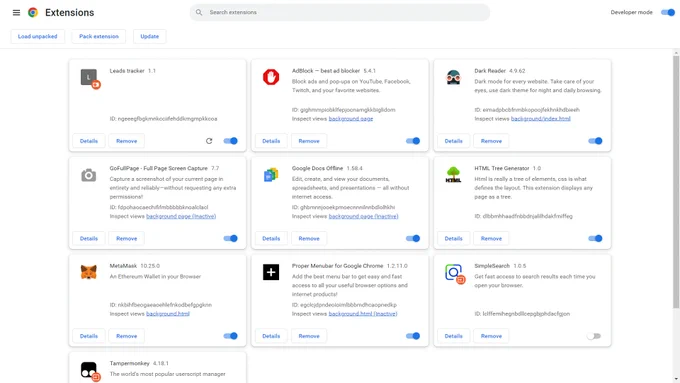This screenshot has width=680, height=383.
Task: Turn off Developer mode
Action: pyautogui.click(x=667, y=12)
